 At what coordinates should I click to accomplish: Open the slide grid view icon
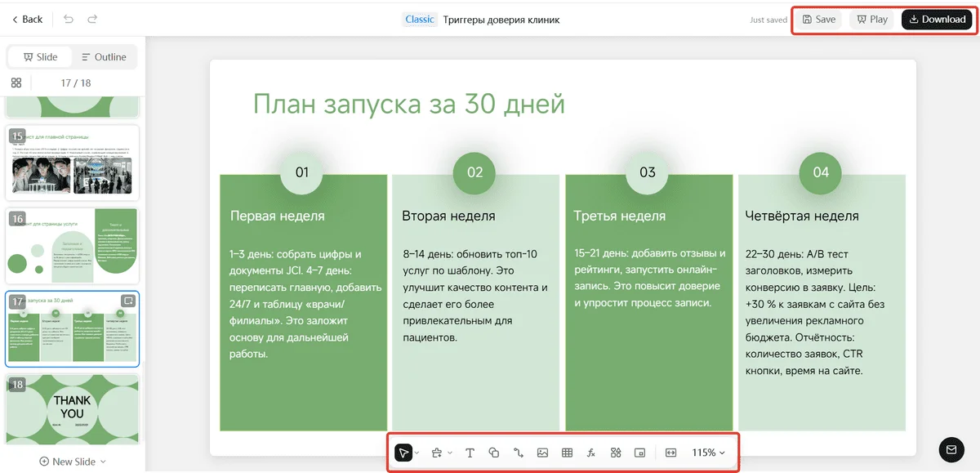click(x=16, y=83)
